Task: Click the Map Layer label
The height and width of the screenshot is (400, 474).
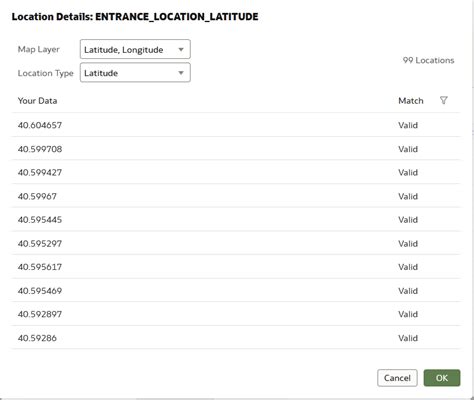Action: click(39, 49)
